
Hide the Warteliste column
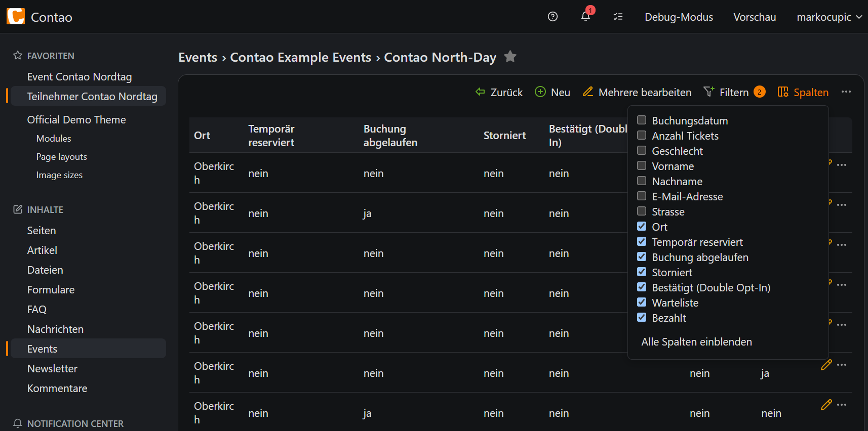click(x=642, y=302)
